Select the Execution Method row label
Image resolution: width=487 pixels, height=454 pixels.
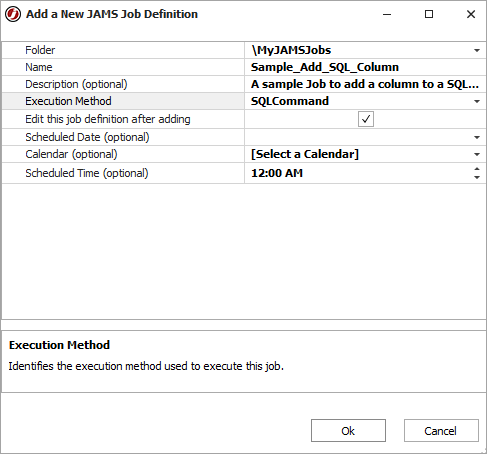tap(68, 101)
